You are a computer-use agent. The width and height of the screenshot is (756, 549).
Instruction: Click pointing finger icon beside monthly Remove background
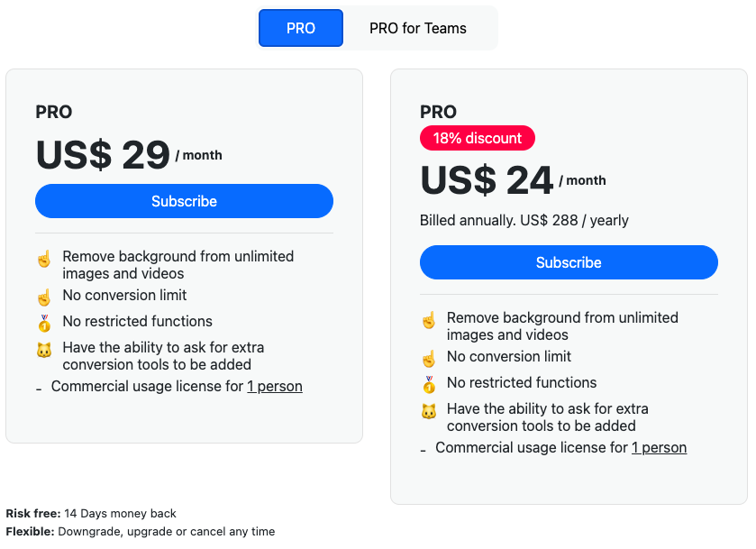(x=44, y=259)
